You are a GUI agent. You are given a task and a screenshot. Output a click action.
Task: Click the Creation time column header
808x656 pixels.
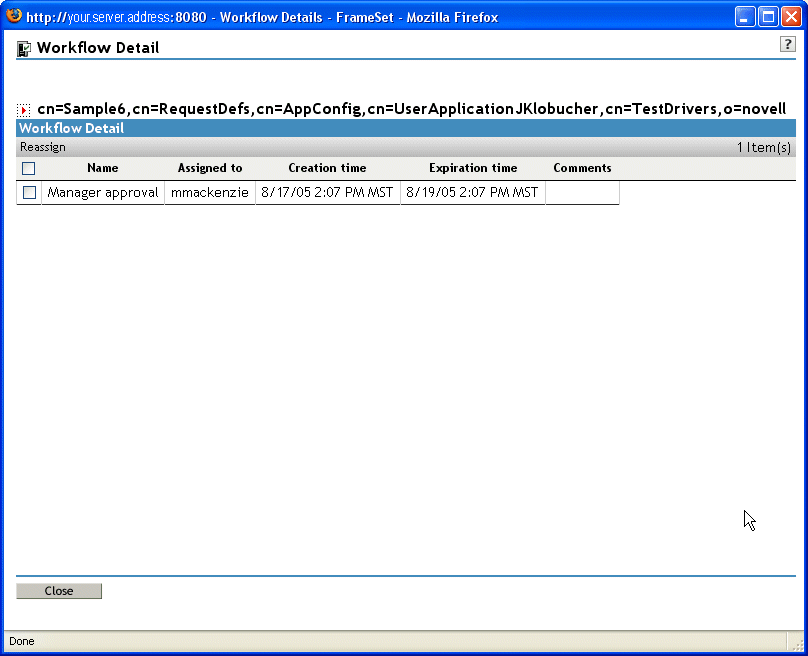[x=327, y=168]
